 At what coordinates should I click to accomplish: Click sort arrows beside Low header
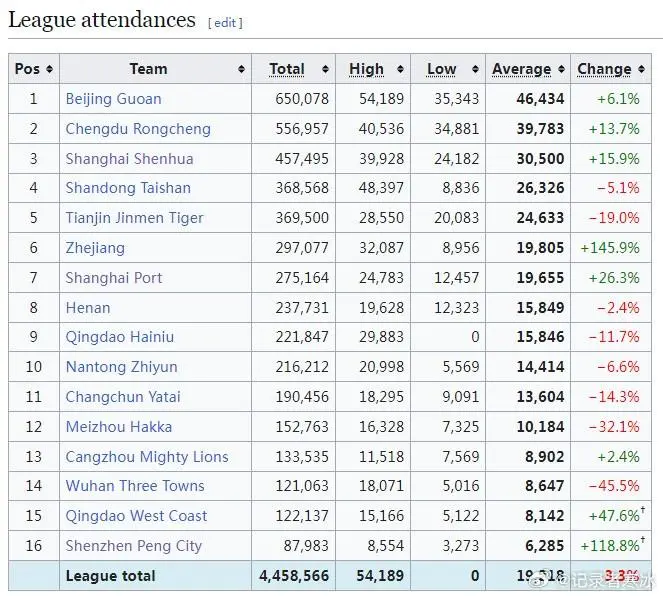pyautogui.click(x=475, y=69)
